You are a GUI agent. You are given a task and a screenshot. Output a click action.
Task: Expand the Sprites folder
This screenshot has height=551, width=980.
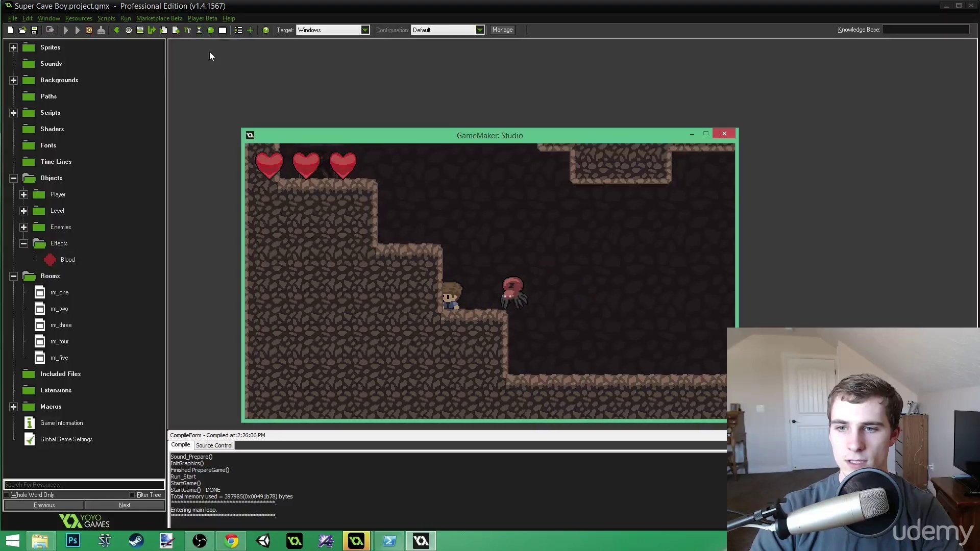click(x=13, y=47)
